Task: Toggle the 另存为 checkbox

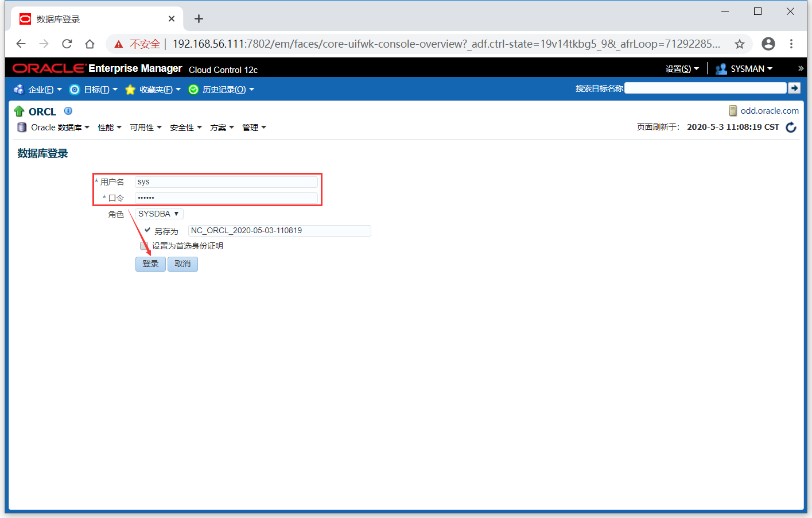Action: coord(147,230)
